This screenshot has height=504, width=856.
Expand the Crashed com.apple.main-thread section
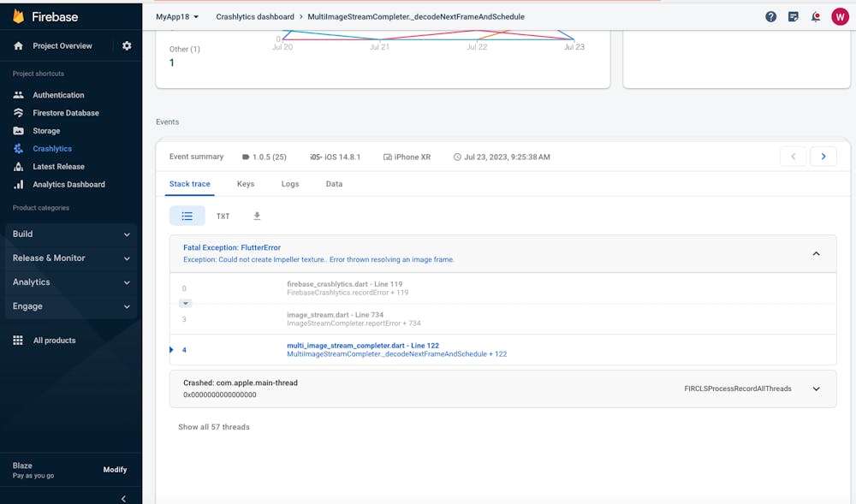click(816, 388)
